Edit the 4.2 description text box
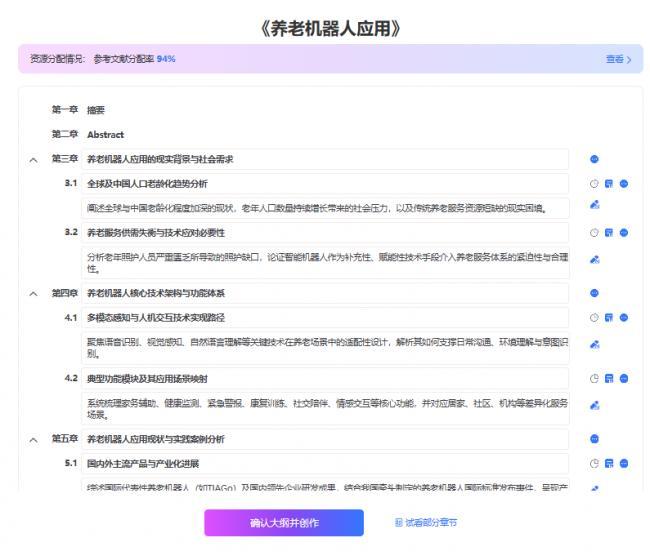This screenshot has width=650, height=560. [x=325, y=409]
